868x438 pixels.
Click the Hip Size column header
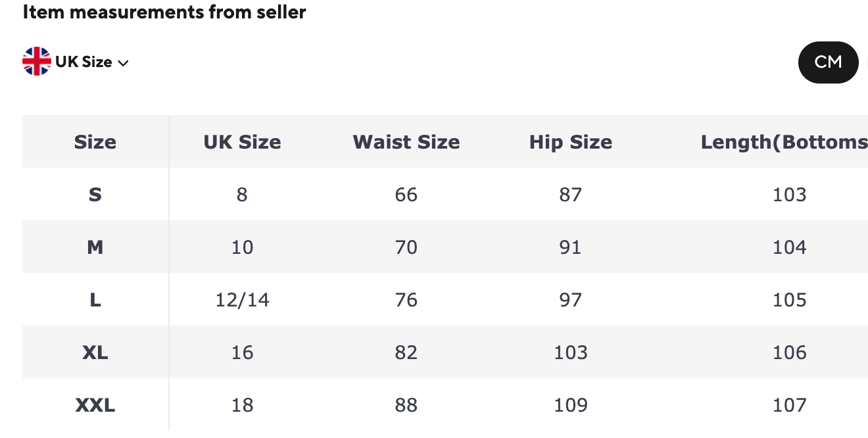click(571, 141)
